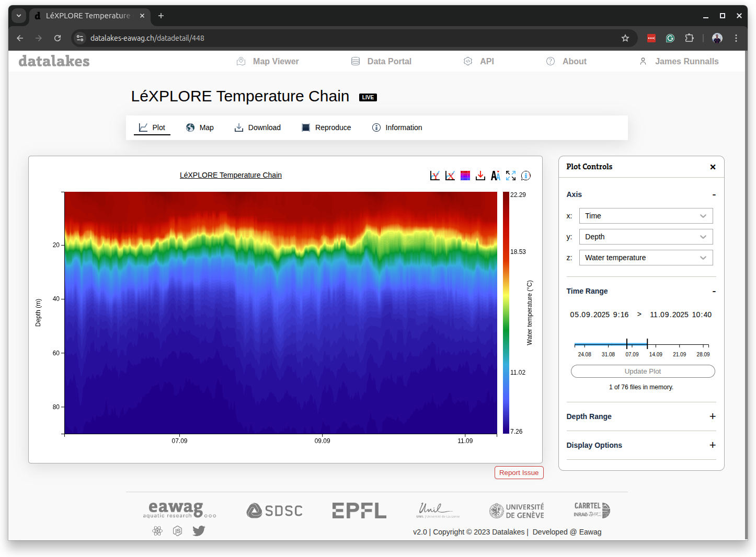Click the Grammarly extension icon

pos(670,38)
